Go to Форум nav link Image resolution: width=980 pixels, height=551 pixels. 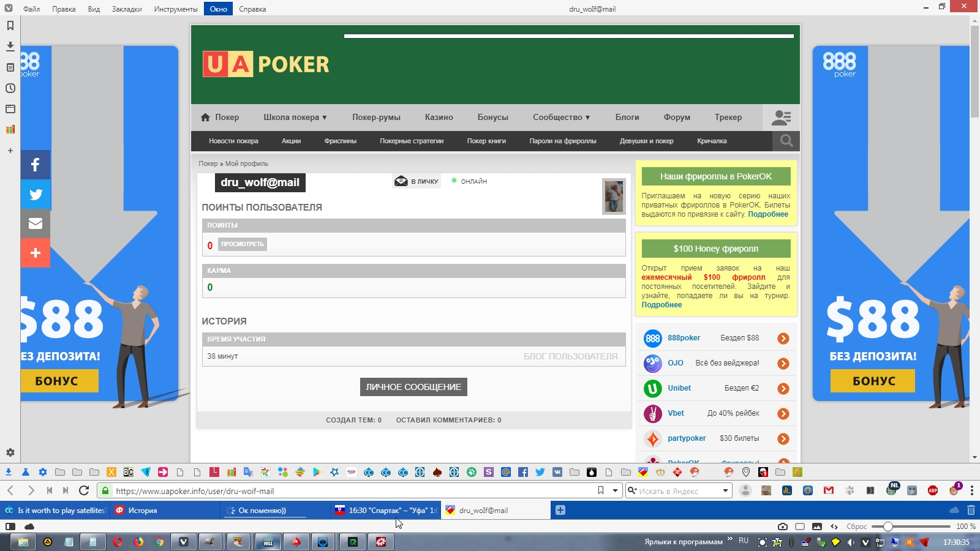coord(677,118)
